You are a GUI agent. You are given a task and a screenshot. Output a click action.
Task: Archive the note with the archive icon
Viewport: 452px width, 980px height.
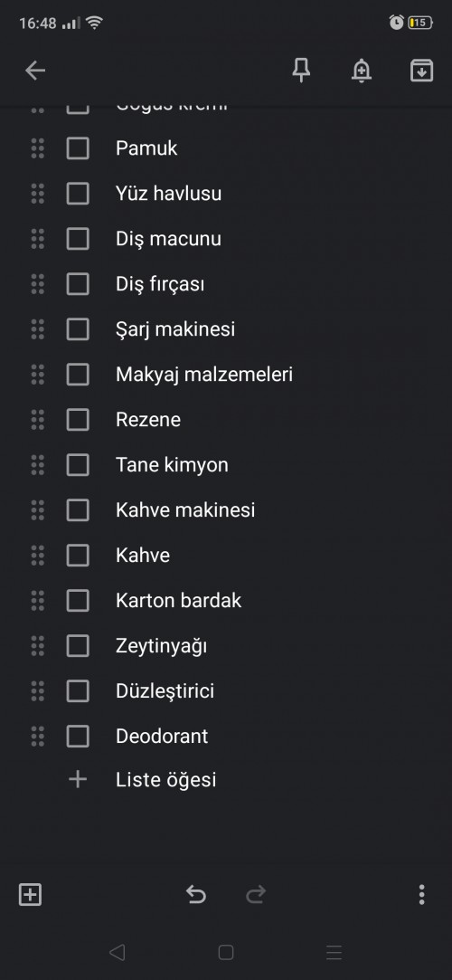(x=421, y=71)
